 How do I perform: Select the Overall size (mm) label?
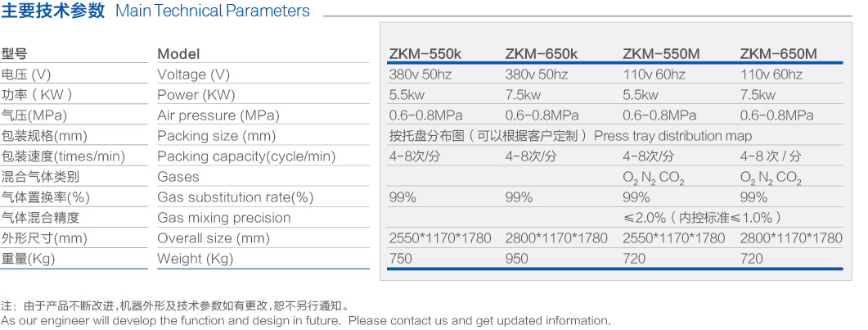[x=213, y=238]
